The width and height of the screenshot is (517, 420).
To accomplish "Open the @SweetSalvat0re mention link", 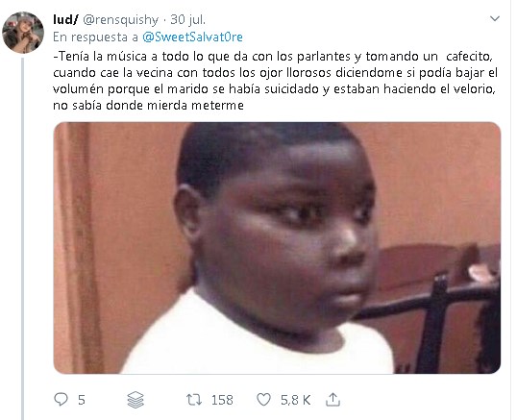I will pos(192,37).
